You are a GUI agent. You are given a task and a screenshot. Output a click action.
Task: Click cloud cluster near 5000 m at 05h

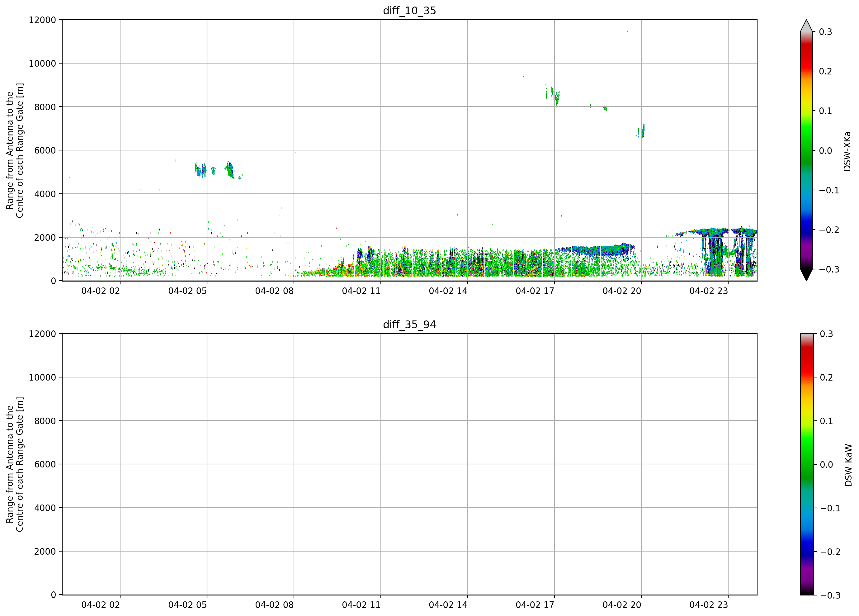tap(201, 170)
